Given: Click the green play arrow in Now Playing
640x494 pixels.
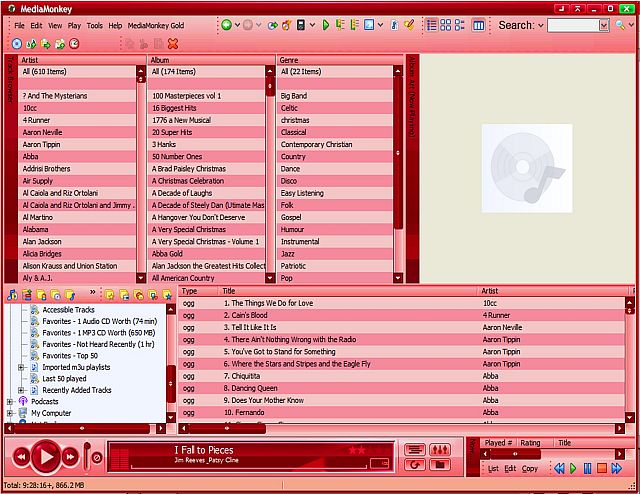Looking at the screenshot, I should 573,468.
